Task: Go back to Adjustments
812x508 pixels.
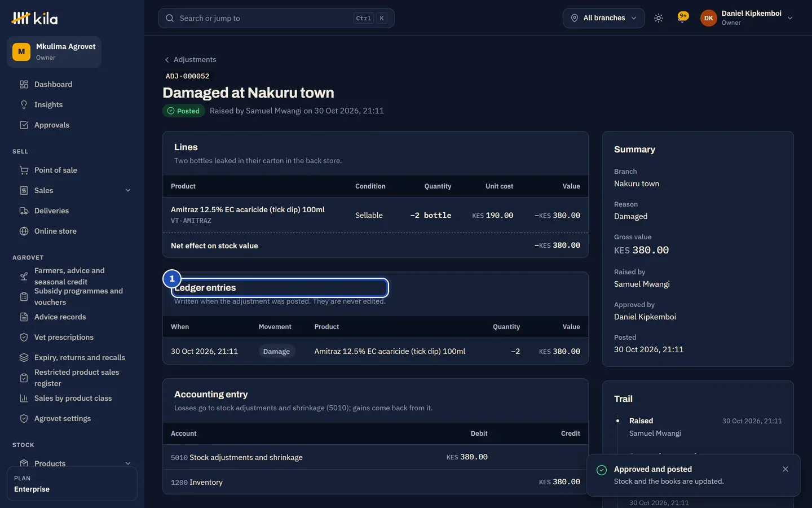Action: click(190, 60)
